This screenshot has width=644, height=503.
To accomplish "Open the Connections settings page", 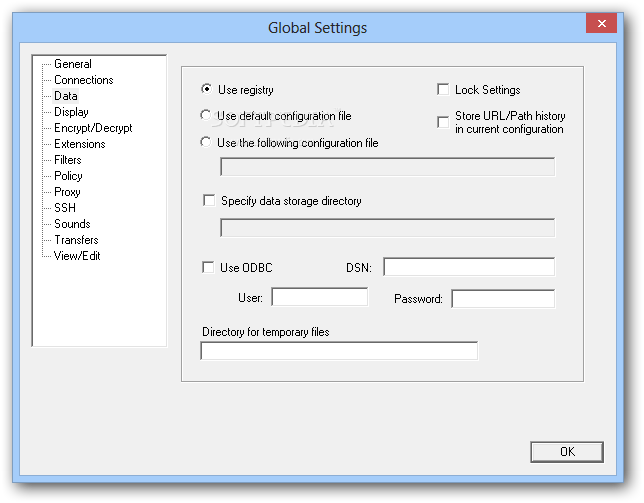I will click(x=83, y=80).
